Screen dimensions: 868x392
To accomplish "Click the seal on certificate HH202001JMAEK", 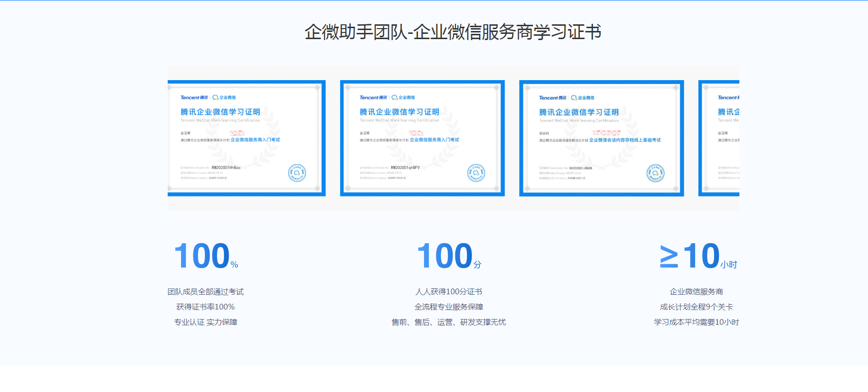I will coord(655,173).
